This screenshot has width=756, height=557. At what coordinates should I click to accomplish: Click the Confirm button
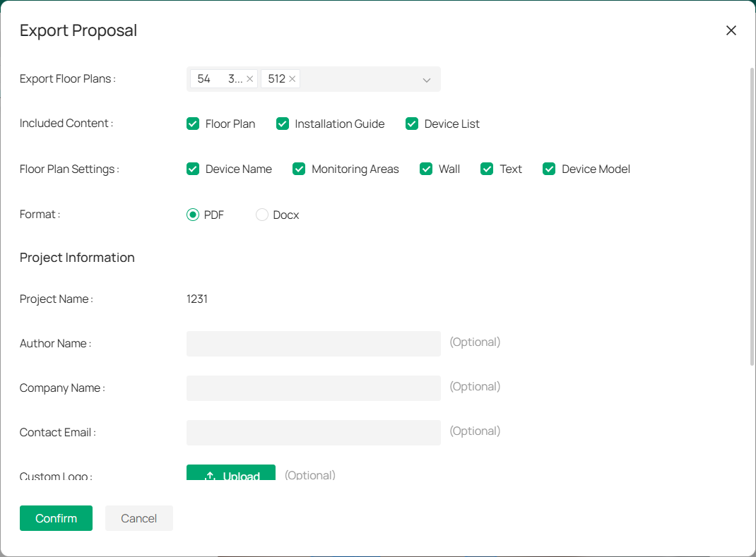(x=56, y=517)
